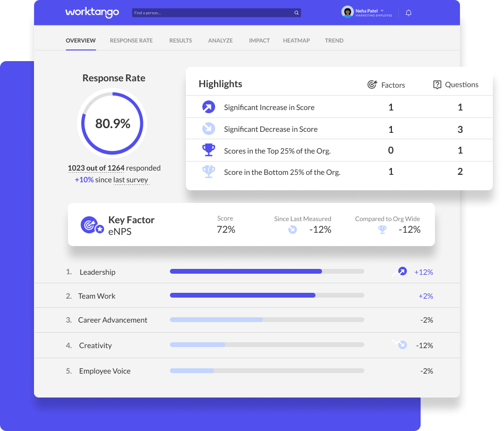Open the Heatmap tab
This screenshot has height=431, width=504.
(x=296, y=40)
